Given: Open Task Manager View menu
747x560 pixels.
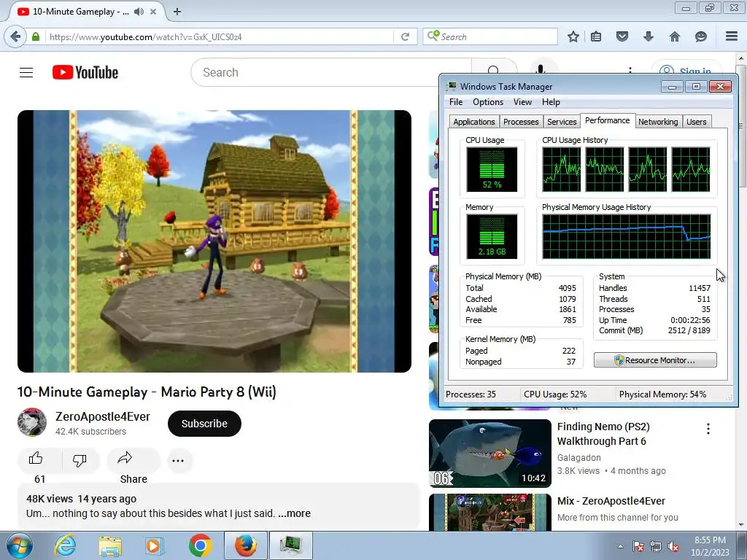Looking at the screenshot, I should point(522,102).
